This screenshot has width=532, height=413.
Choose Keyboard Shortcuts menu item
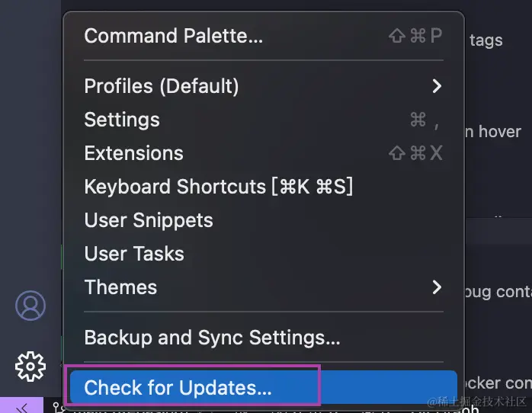click(218, 187)
